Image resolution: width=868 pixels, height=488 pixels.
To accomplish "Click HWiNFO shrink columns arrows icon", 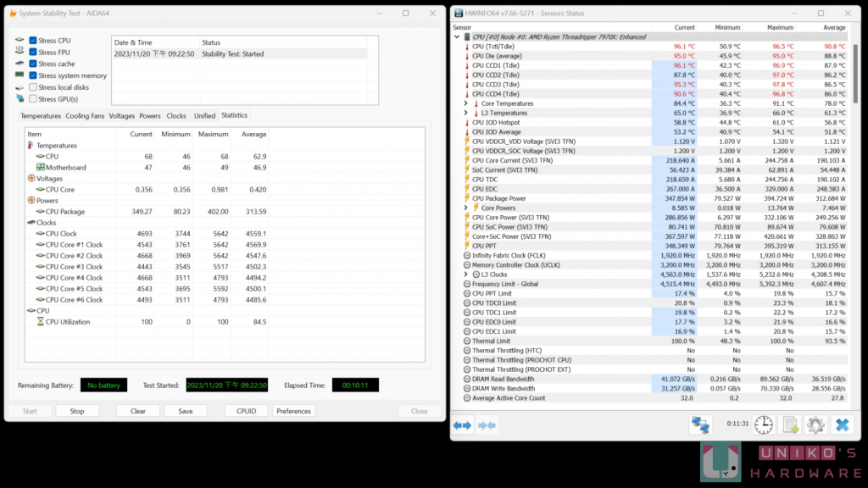I will point(487,425).
